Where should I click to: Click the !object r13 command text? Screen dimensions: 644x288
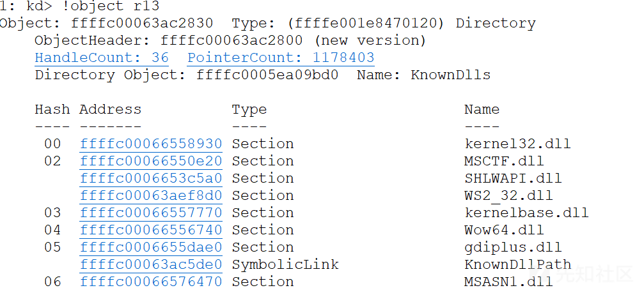pos(111,6)
